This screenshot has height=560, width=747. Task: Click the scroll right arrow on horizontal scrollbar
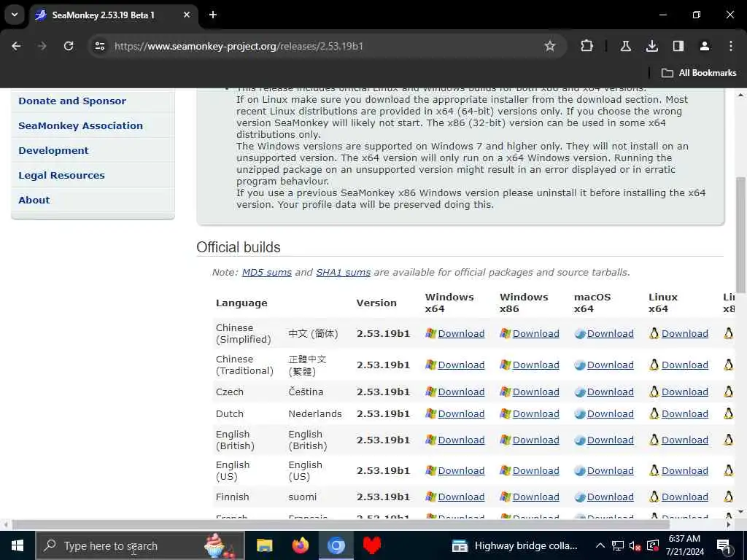729,524
